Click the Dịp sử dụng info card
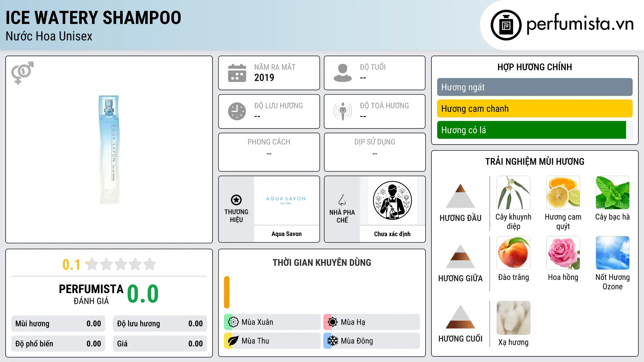The height and width of the screenshot is (362, 644). point(375,152)
